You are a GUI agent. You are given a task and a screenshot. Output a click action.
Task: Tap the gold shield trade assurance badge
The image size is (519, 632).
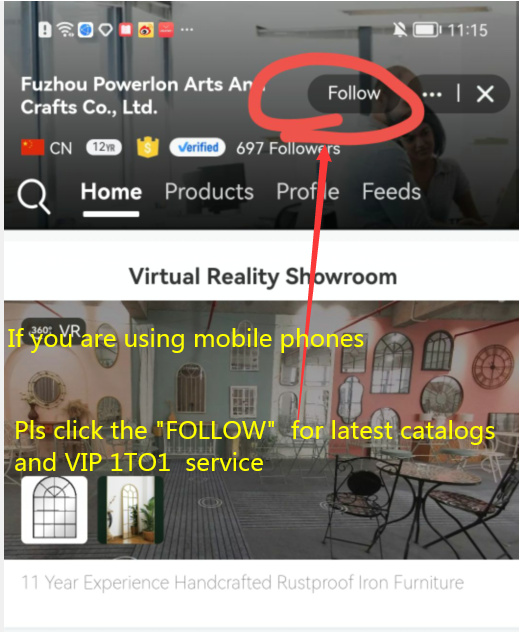click(147, 148)
